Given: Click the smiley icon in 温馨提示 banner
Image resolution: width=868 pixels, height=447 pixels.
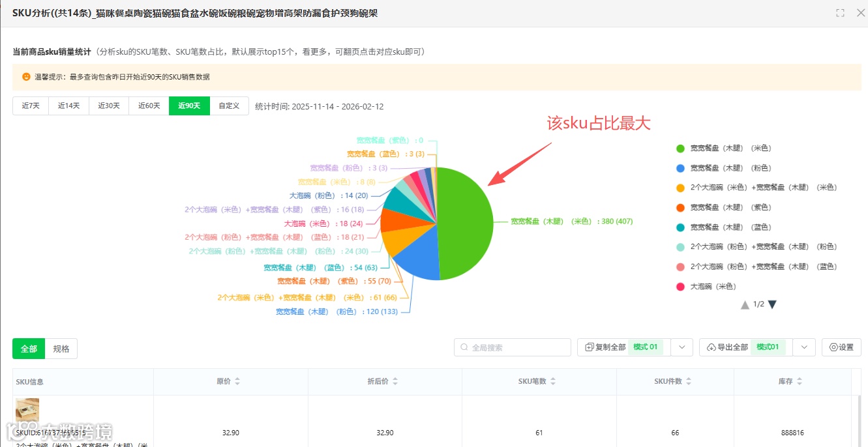Looking at the screenshot, I should click(27, 77).
